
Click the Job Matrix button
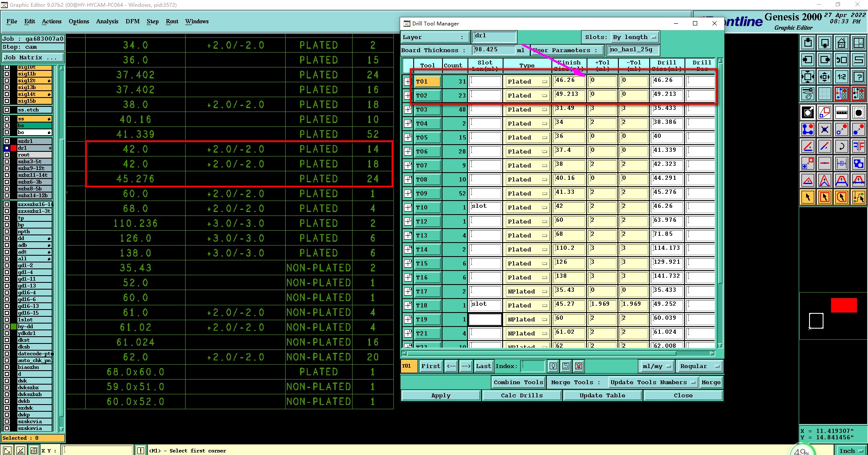point(33,58)
